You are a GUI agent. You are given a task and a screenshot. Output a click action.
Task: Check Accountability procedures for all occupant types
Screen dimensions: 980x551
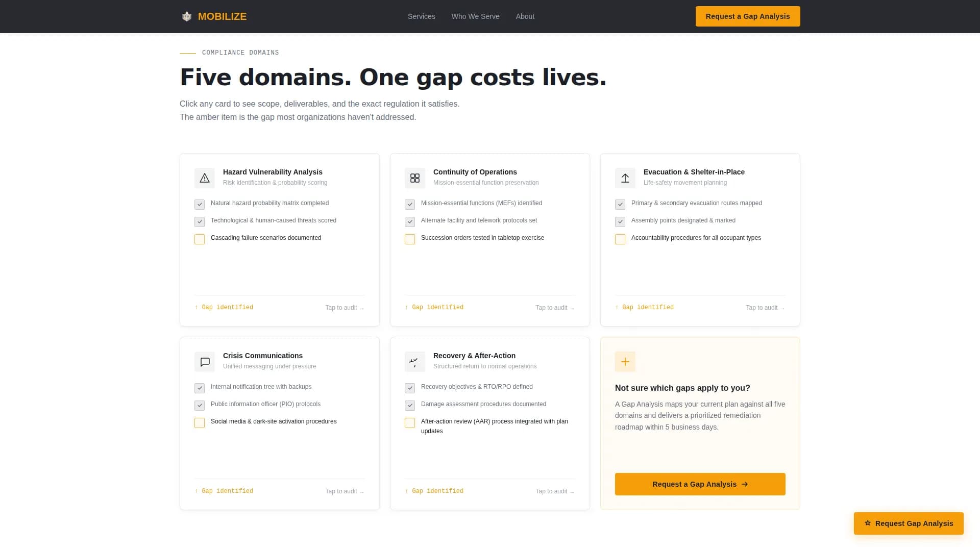tap(620, 239)
